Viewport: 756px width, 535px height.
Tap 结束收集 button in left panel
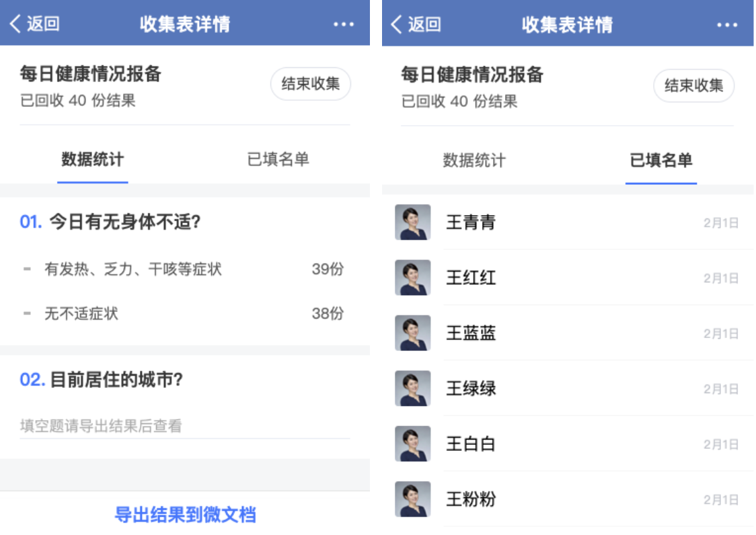(311, 84)
